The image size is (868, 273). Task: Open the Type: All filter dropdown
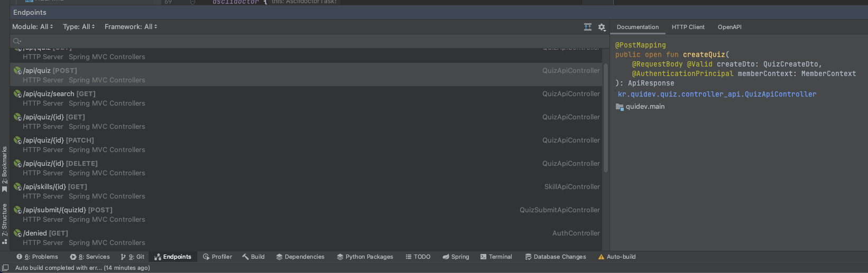pyautogui.click(x=79, y=26)
